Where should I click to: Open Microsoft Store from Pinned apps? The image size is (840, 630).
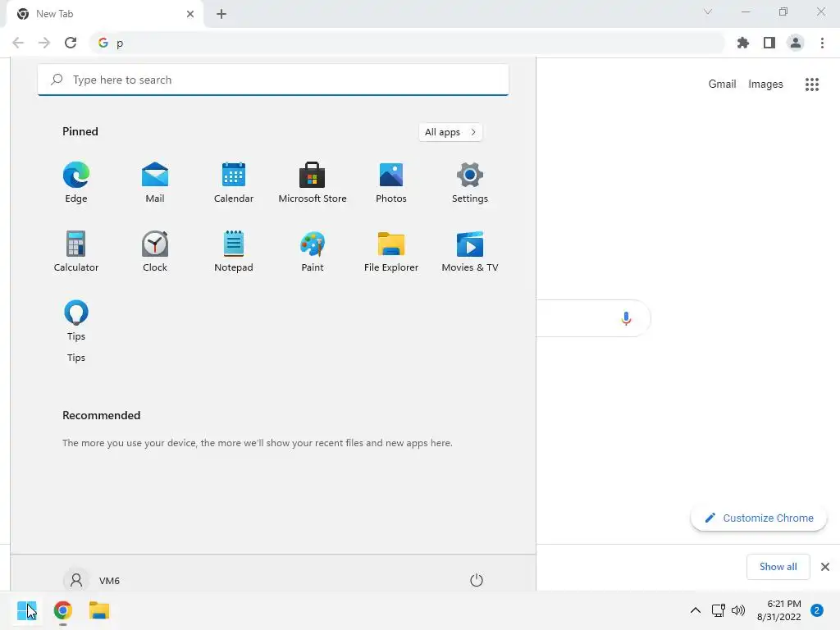[313, 182]
